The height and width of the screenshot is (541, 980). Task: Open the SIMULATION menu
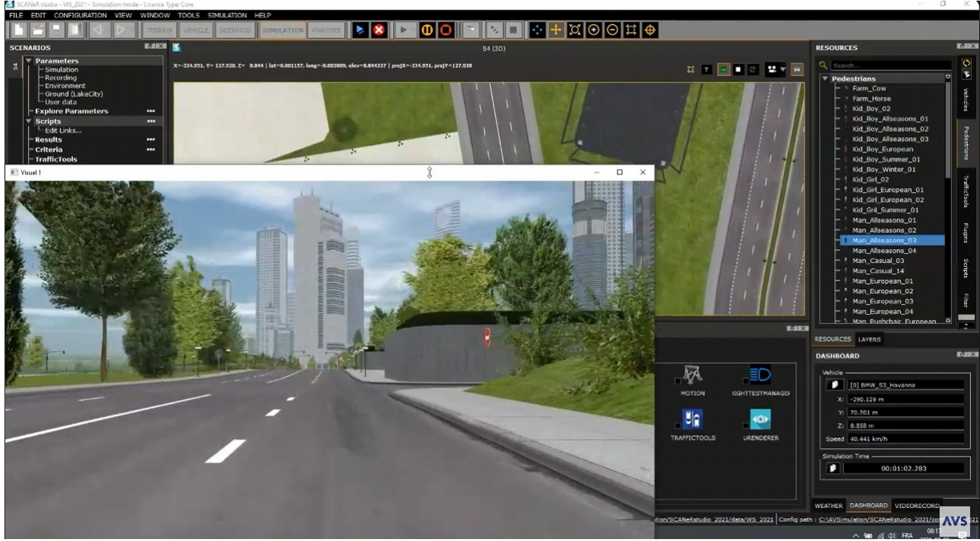tap(227, 15)
